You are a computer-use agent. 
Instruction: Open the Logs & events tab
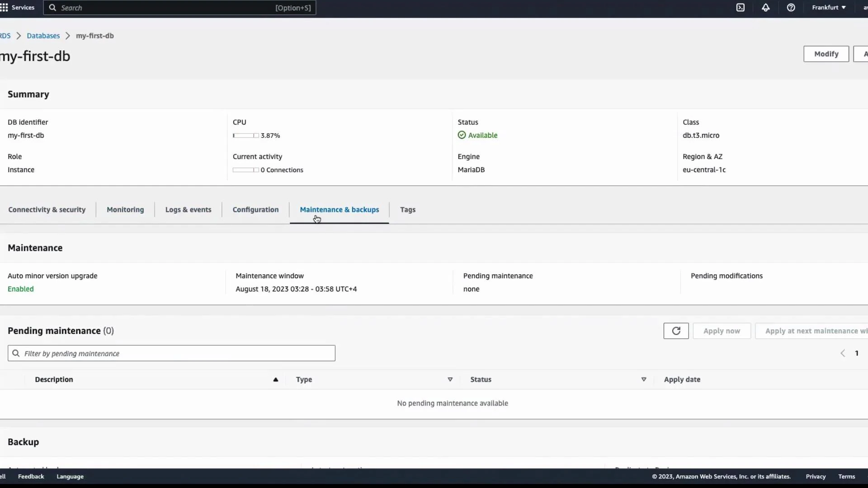pos(188,209)
